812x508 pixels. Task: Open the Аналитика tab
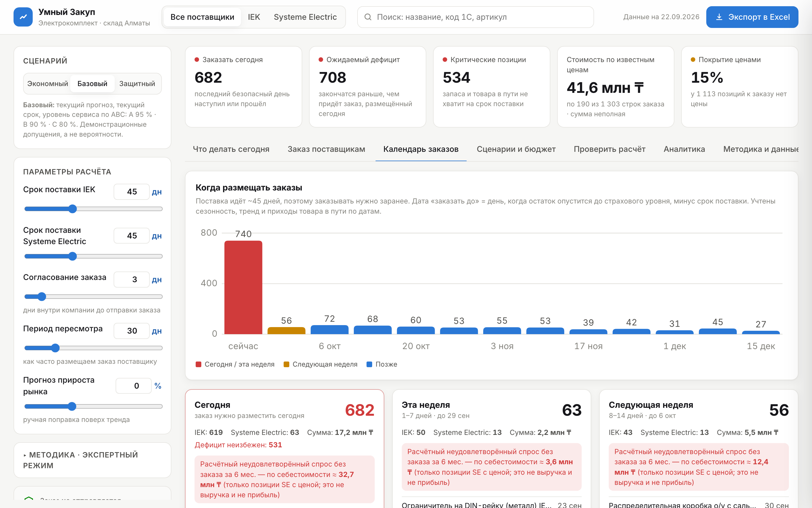[x=684, y=149]
